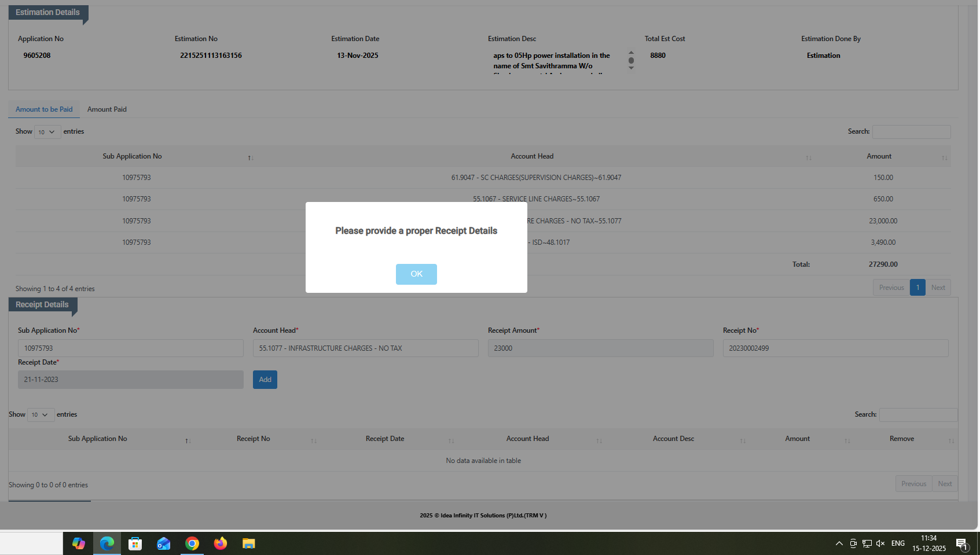Click the Receipt Amount input field
This screenshot has height=555, width=980.
click(601, 348)
